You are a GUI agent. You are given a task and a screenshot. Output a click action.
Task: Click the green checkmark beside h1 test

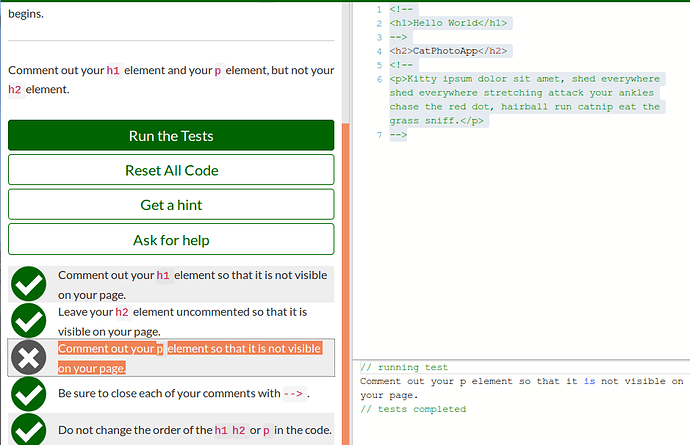pyautogui.click(x=29, y=284)
